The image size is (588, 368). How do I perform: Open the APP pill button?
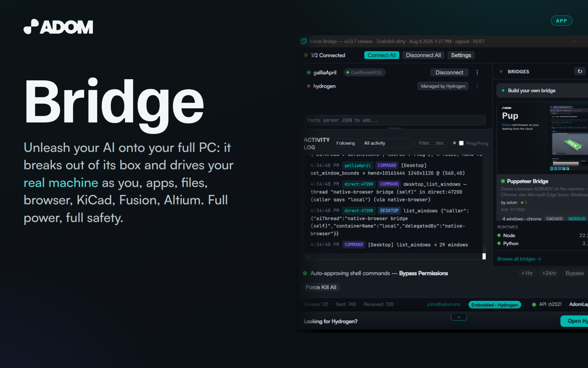tap(561, 21)
